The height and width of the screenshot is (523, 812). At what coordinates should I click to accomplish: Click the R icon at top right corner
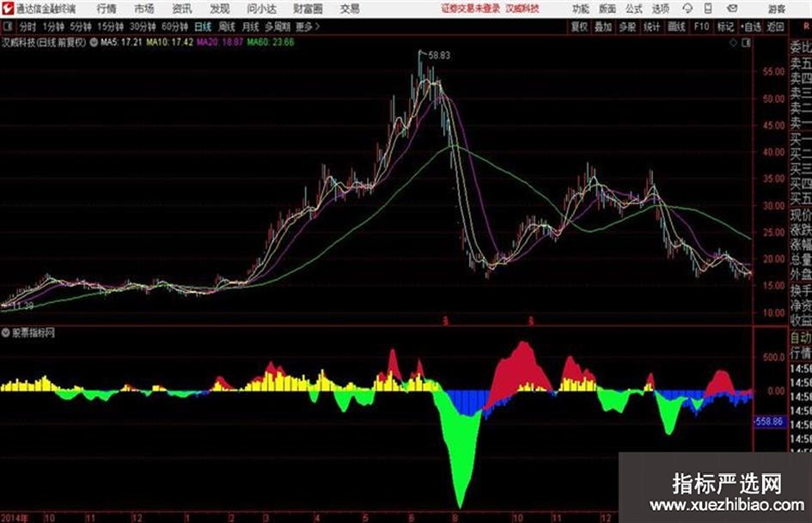pyautogui.click(x=806, y=26)
